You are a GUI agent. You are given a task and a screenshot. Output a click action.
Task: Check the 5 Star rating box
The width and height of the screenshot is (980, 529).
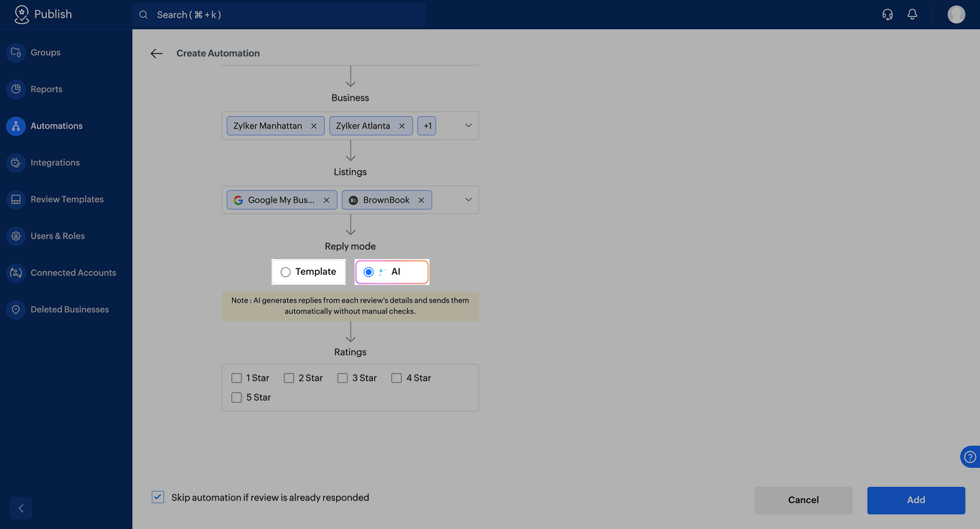coord(237,397)
